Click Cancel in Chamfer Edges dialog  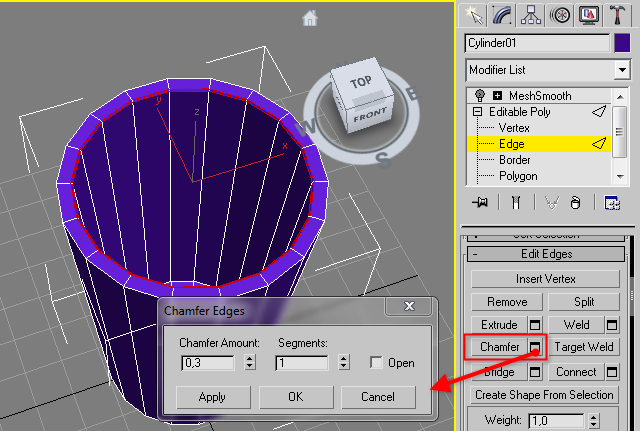(378, 397)
